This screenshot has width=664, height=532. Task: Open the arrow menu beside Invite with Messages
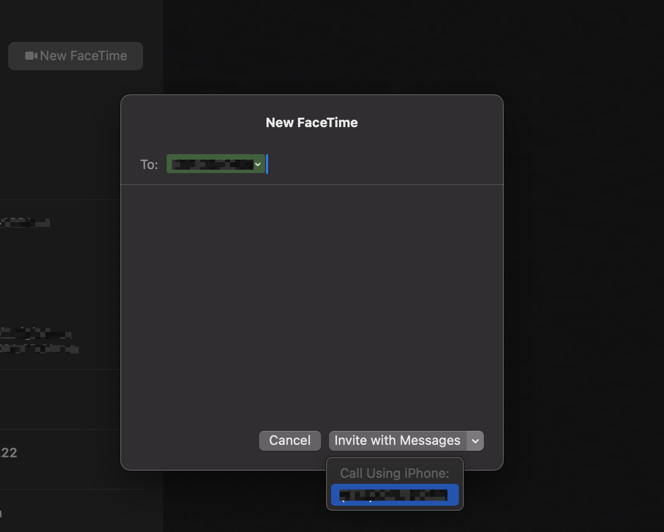pyautogui.click(x=475, y=441)
